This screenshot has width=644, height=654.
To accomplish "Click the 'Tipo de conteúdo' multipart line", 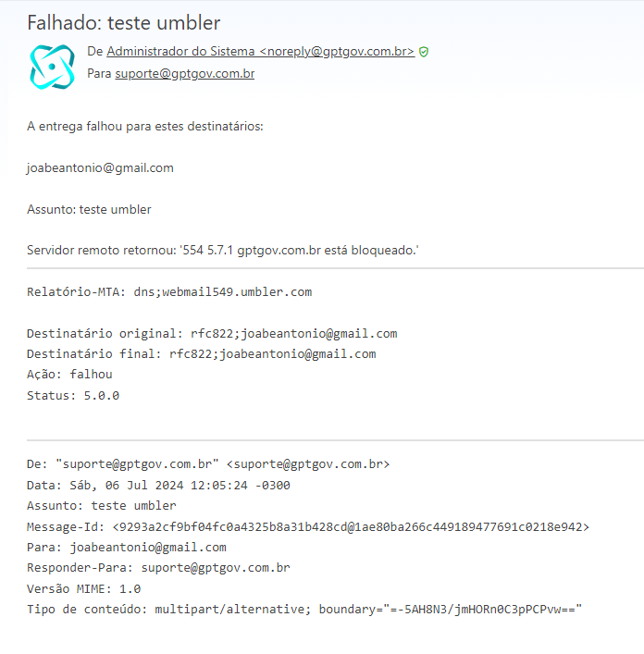I will click(304, 609).
